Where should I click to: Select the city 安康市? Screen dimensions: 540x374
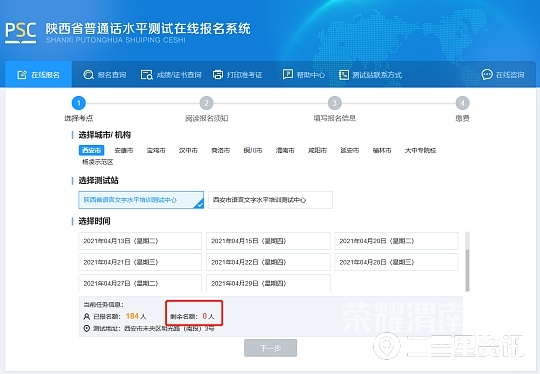click(x=124, y=150)
